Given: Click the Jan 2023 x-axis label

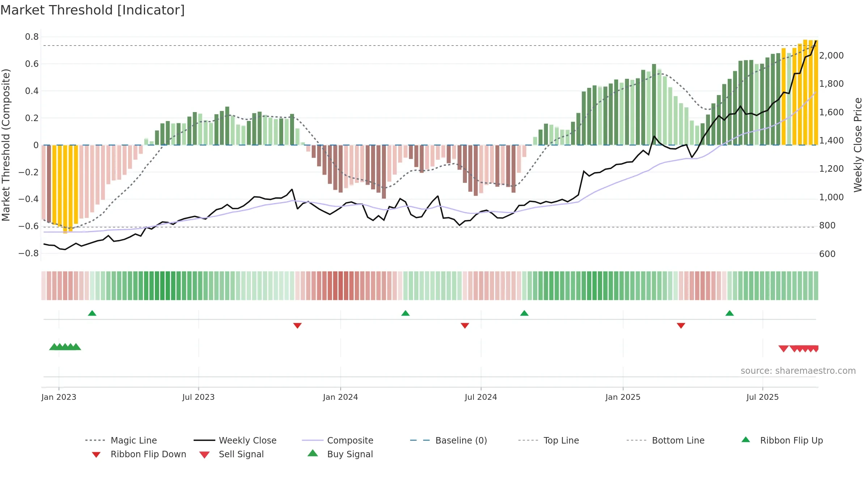Looking at the screenshot, I should click(x=59, y=397).
